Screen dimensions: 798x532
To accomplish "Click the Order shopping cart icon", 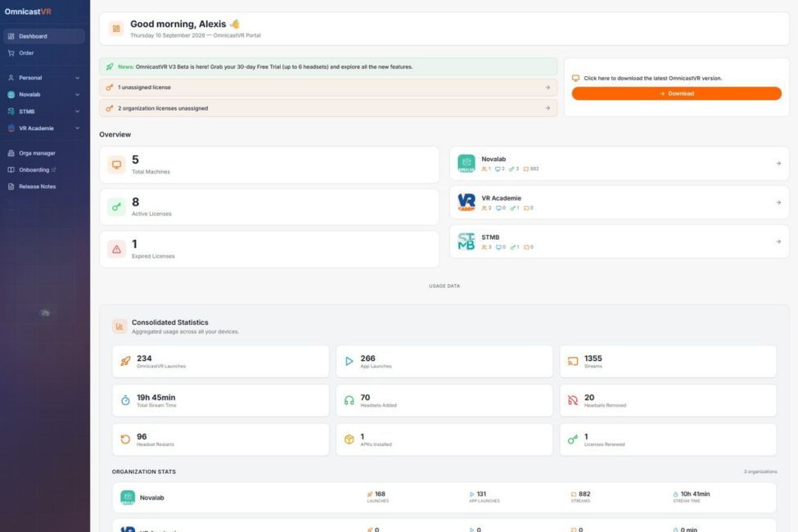I will tap(11, 53).
